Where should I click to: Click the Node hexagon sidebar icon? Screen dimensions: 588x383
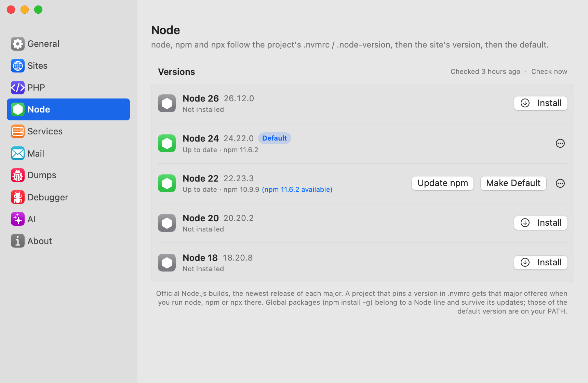click(17, 109)
